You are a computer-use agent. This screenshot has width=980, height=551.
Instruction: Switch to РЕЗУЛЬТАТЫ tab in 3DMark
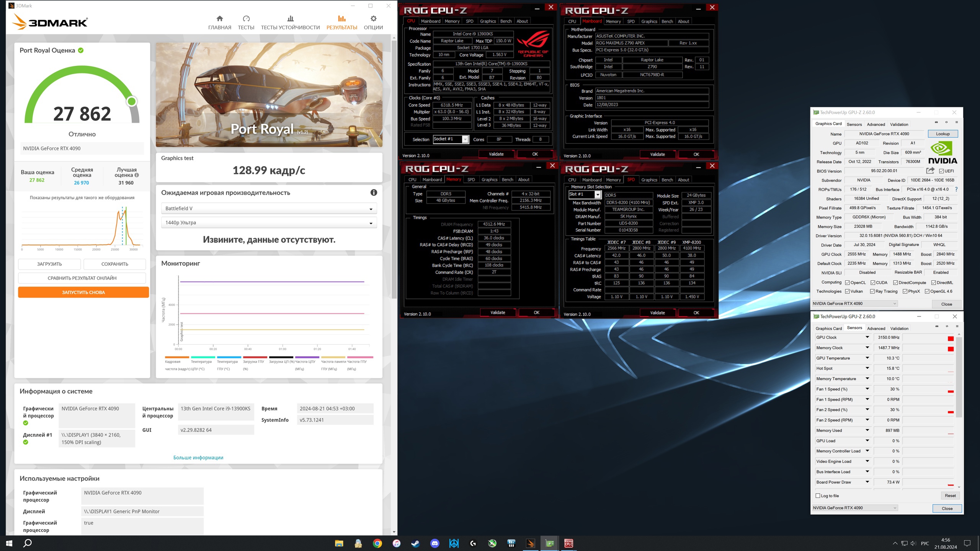click(341, 23)
